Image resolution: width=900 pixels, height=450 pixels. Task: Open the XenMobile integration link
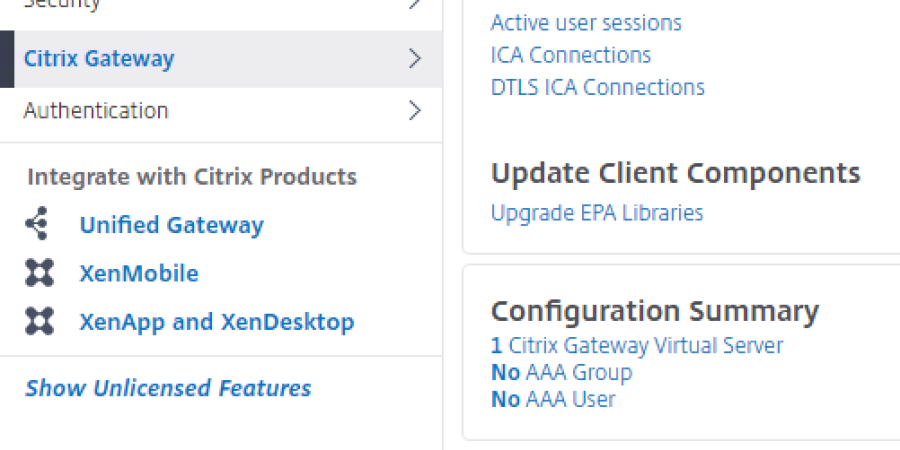pos(139,273)
